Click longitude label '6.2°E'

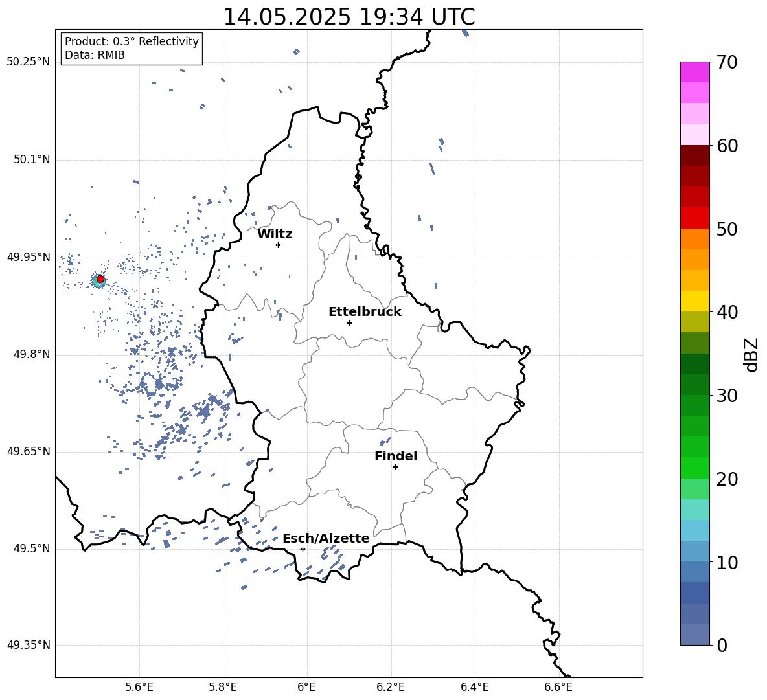click(x=391, y=687)
